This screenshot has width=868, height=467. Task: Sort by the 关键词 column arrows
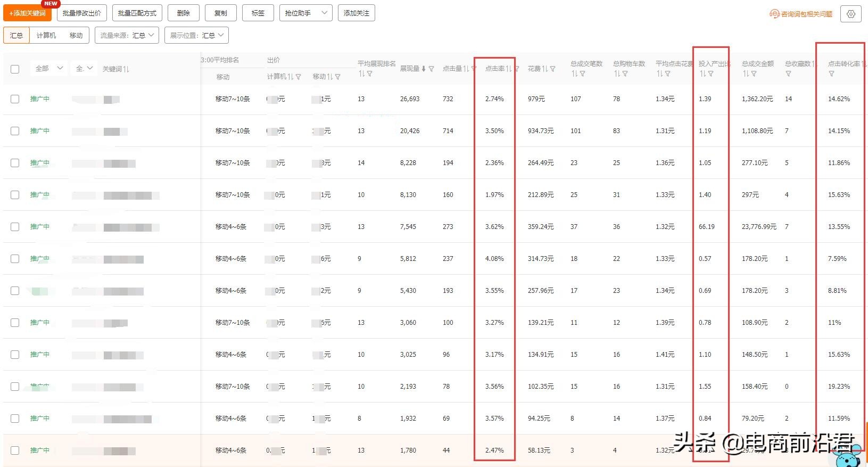tap(126, 69)
